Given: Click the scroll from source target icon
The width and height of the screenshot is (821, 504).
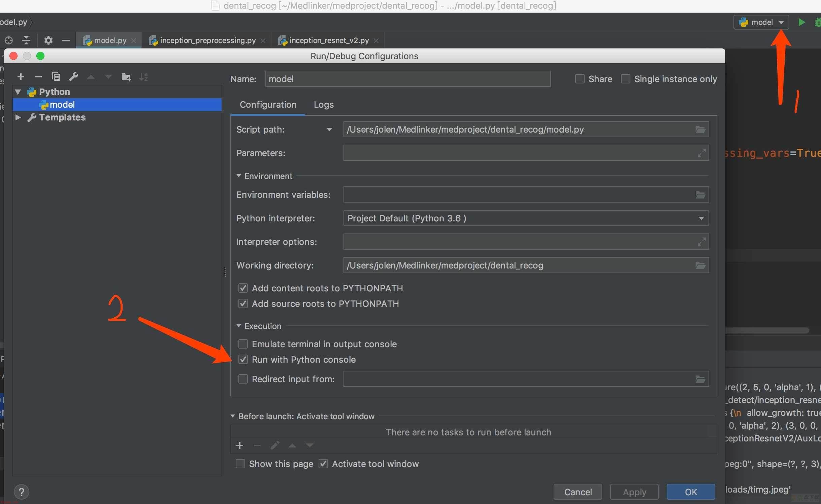Looking at the screenshot, I should [9, 41].
